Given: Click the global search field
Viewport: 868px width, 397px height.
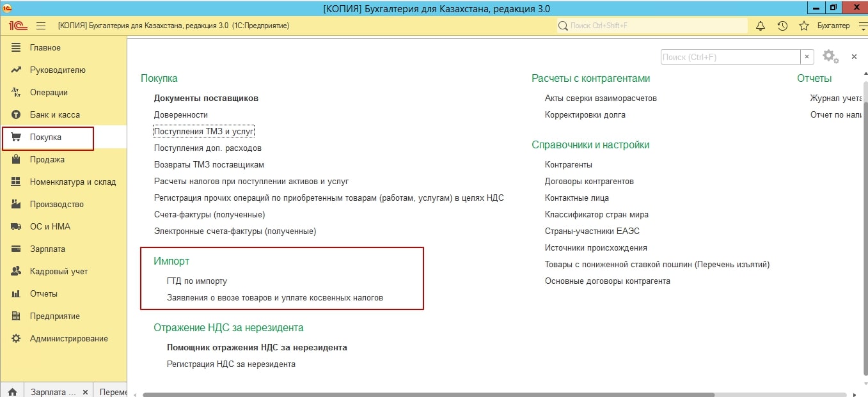Looking at the screenshot, I should tap(652, 26).
